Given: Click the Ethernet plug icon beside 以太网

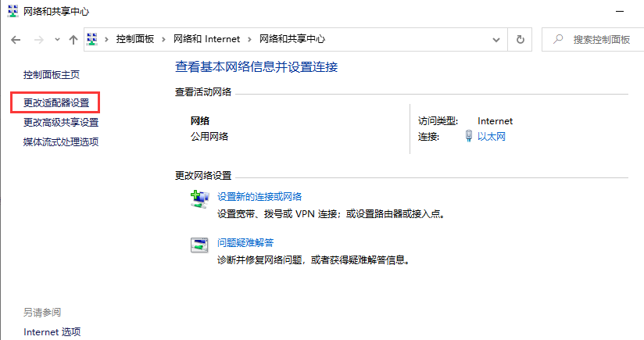Looking at the screenshot, I should pyautogui.click(x=469, y=137).
